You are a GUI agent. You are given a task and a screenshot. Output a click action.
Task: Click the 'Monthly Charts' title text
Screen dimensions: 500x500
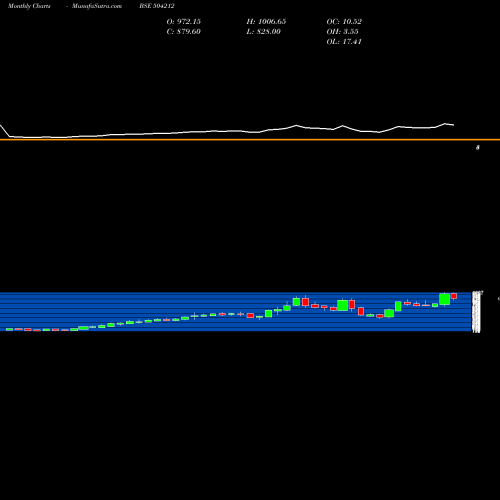coord(29,6)
